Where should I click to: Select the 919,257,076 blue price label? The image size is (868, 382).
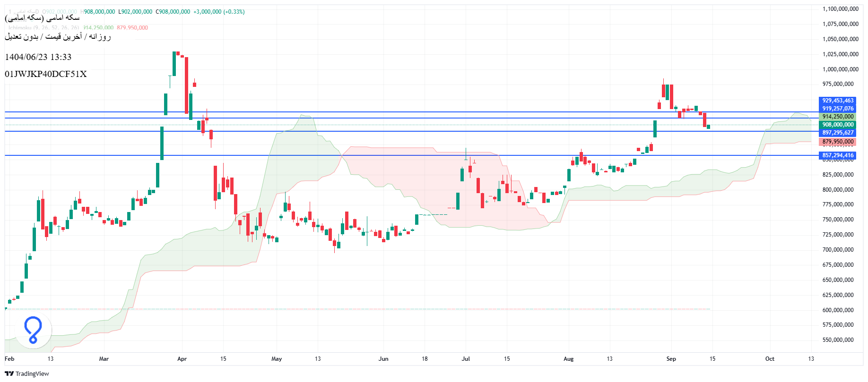click(x=837, y=109)
